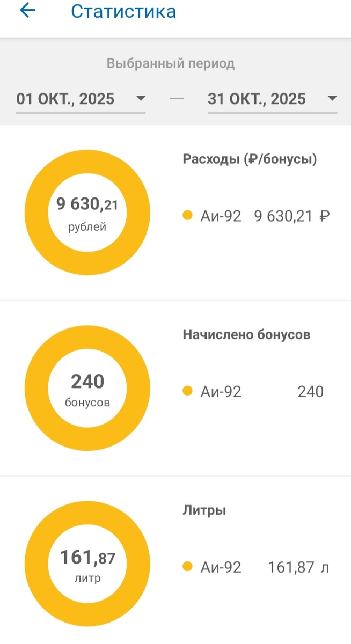Expand the selected period date picker
Screen dimensions: 351x644
[81, 98]
